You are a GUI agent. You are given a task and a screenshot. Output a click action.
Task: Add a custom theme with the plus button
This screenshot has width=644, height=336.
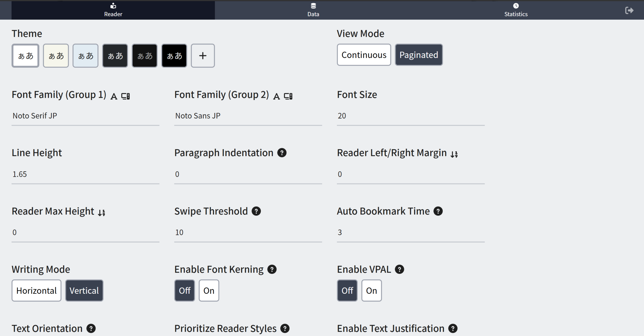tap(203, 56)
